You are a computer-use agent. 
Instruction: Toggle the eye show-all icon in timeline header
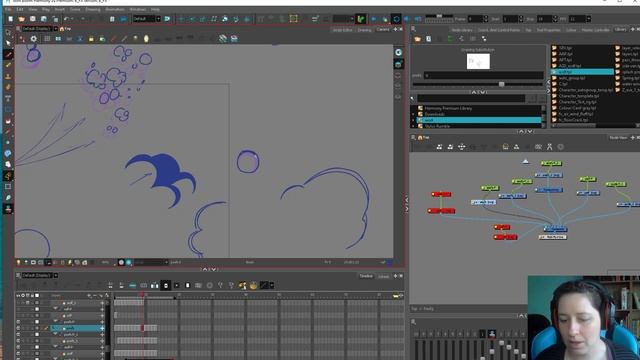[18, 295]
